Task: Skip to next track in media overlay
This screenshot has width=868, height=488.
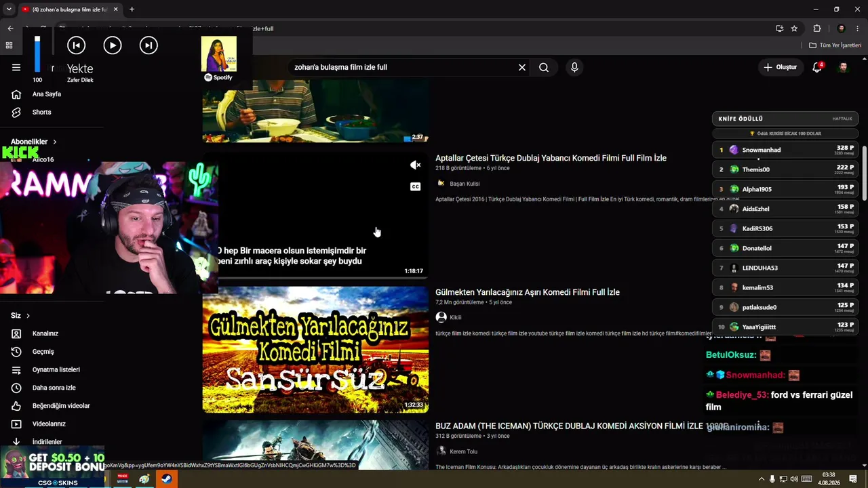Action: (x=149, y=45)
